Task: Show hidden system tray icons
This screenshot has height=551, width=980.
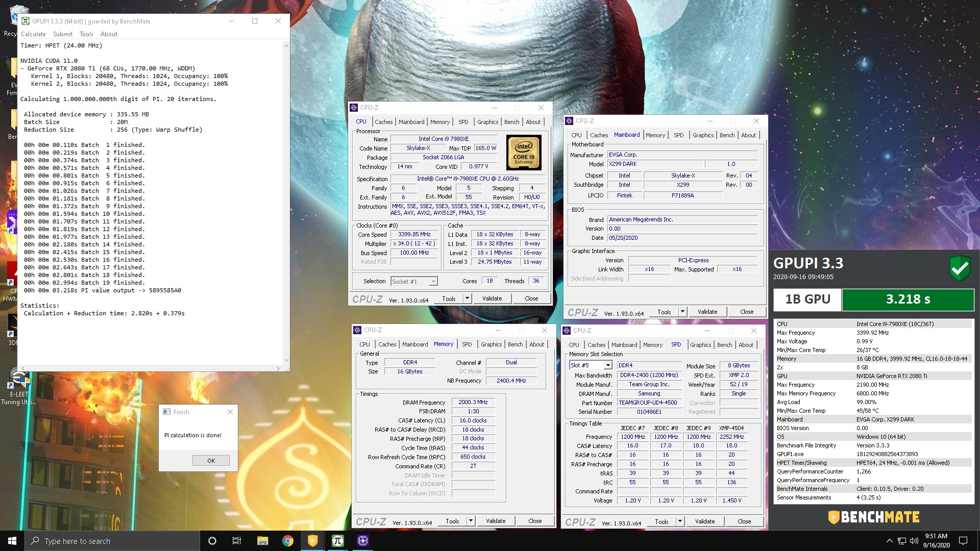Action: (x=890, y=541)
